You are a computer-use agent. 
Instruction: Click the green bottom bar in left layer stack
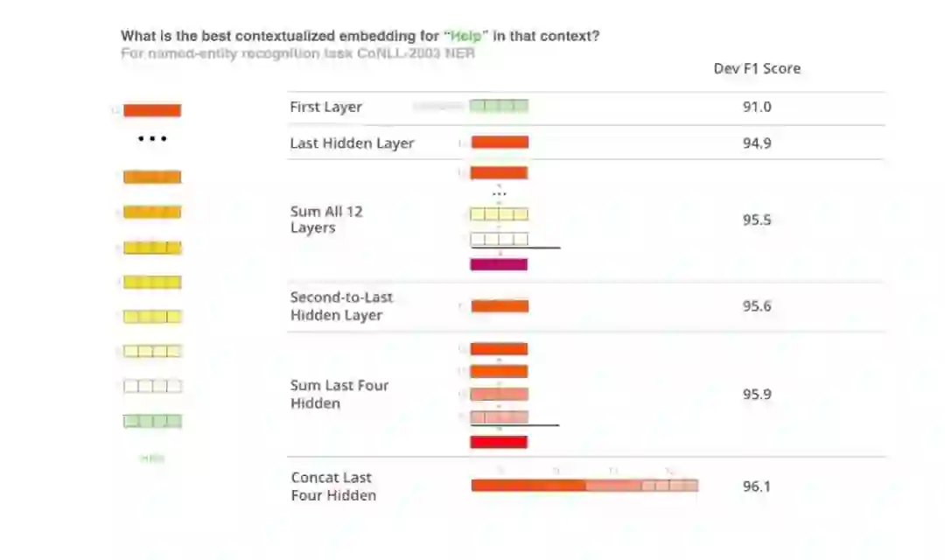coord(152,421)
